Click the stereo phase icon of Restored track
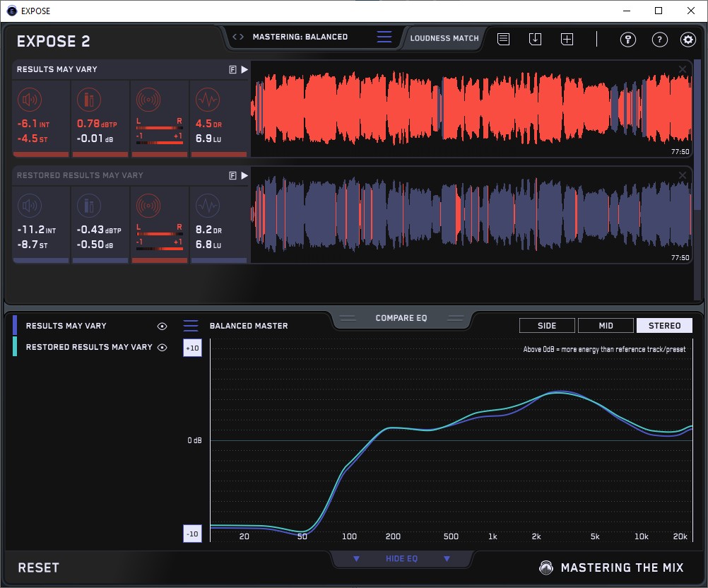 (148, 206)
